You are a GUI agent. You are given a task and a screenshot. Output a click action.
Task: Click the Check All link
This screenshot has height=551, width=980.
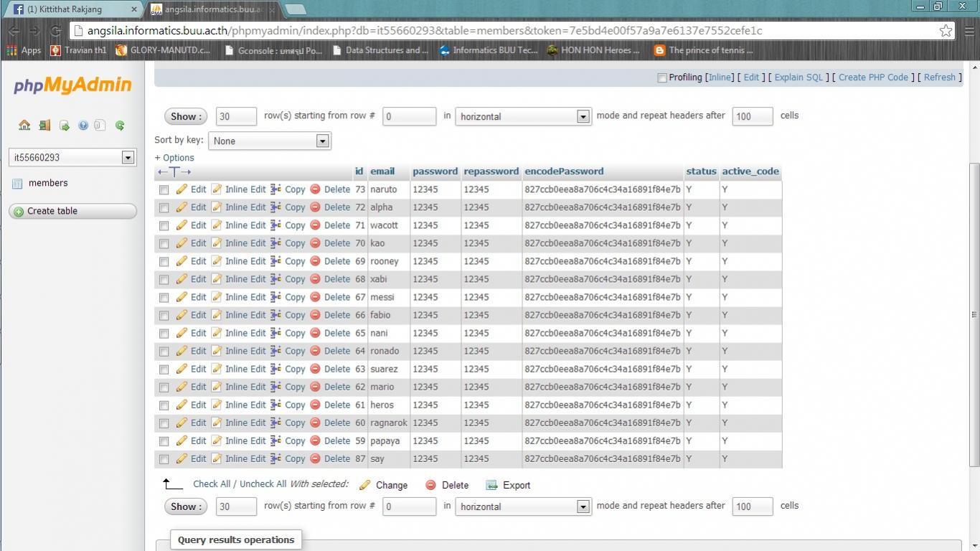pyautogui.click(x=212, y=484)
